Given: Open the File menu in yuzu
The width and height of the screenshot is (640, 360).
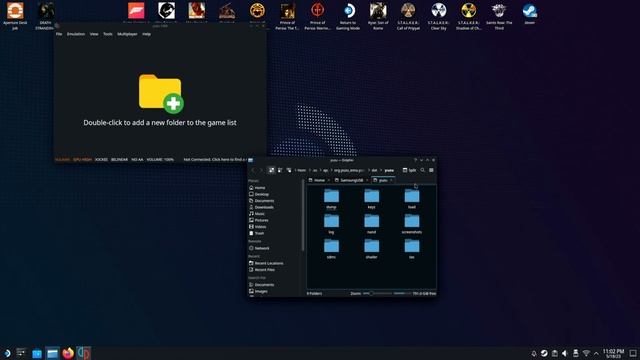Looking at the screenshot, I should point(59,34).
